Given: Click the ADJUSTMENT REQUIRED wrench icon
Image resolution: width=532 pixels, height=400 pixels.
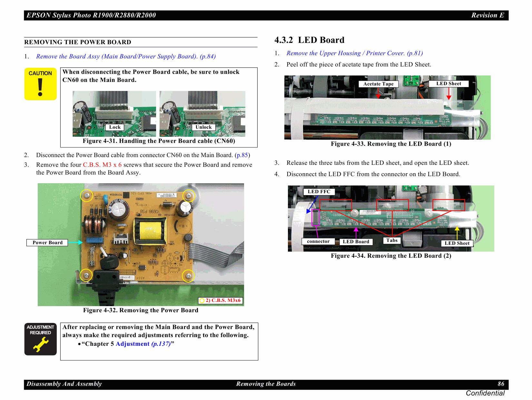Looking at the screenshot, I should [x=40, y=339].
